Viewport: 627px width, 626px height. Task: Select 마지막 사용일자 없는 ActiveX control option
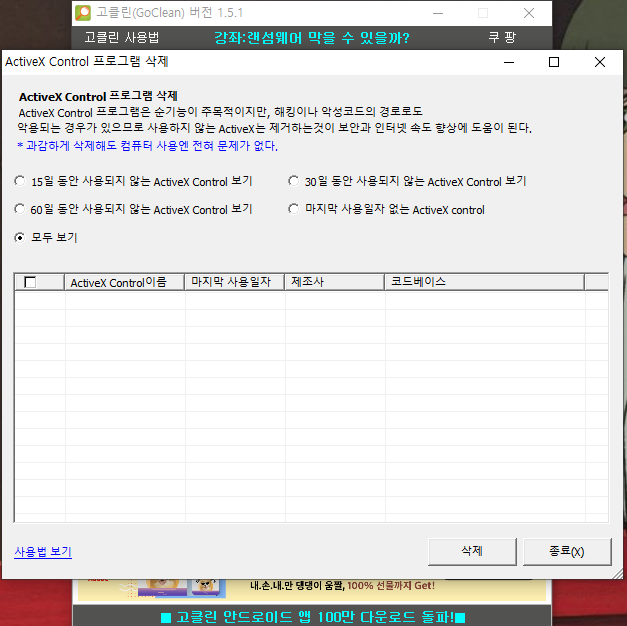coord(294,209)
